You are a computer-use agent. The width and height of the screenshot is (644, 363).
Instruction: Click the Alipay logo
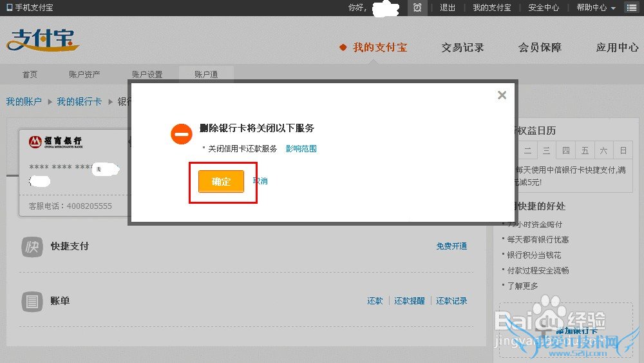pyautogui.click(x=43, y=40)
